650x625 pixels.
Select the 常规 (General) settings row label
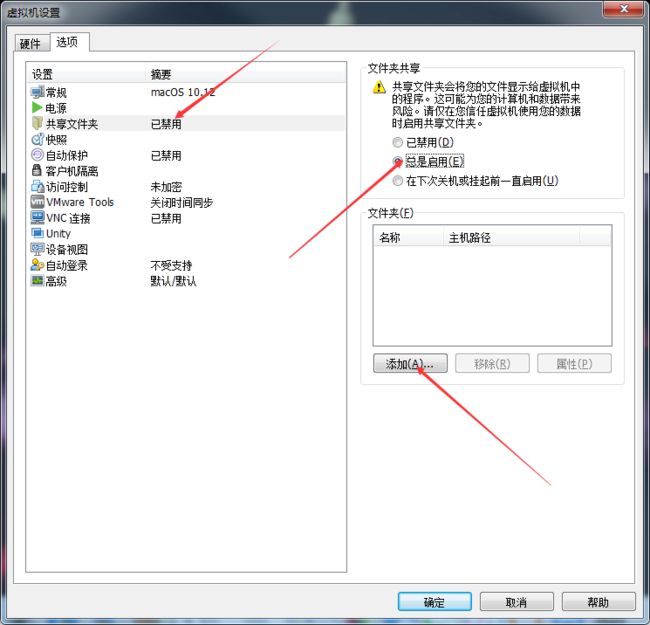pos(56,92)
